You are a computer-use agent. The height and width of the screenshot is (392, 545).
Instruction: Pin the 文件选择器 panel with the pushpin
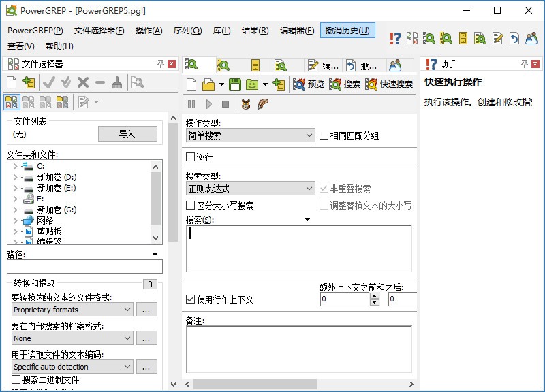[161, 64]
